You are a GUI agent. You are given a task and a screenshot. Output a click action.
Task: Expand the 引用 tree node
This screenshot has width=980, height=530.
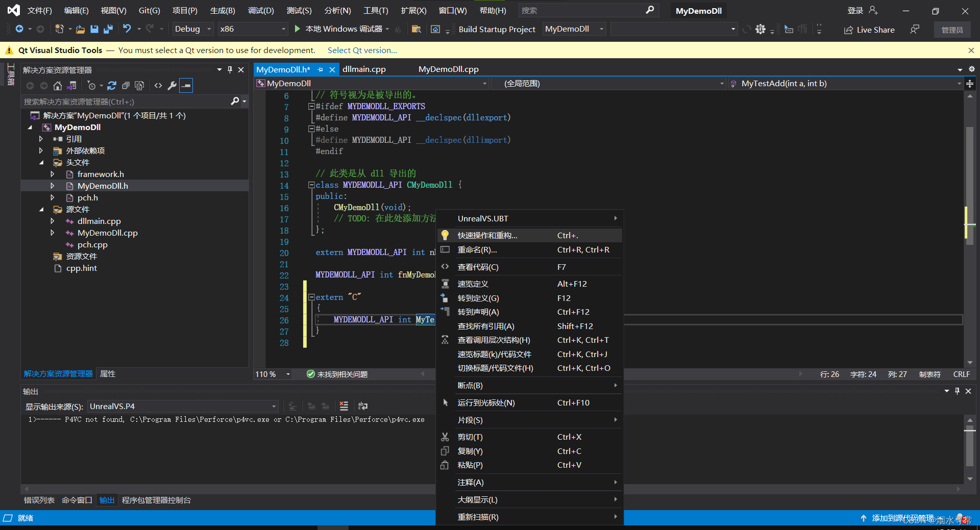tap(41, 139)
